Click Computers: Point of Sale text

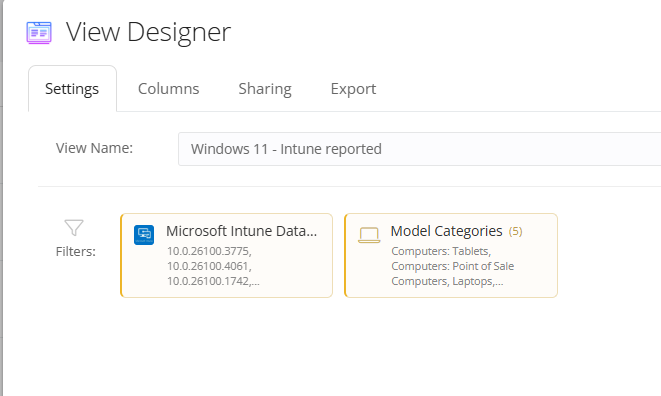(453, 266)
